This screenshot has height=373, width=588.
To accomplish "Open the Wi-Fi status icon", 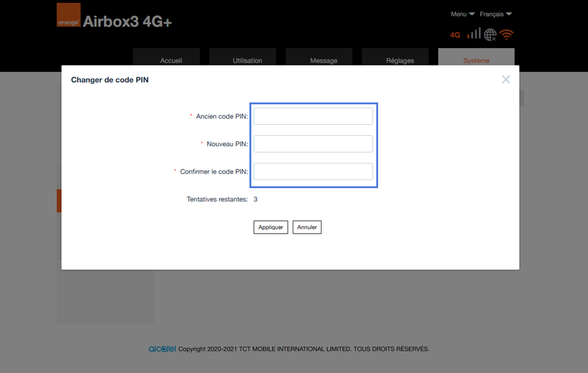I will click(507, 34).
